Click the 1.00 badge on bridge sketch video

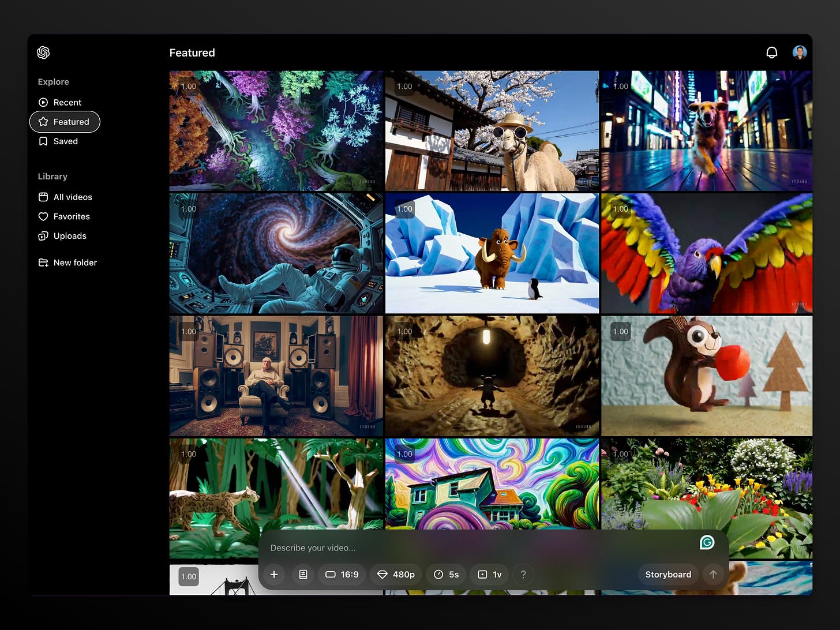[189, 576]
